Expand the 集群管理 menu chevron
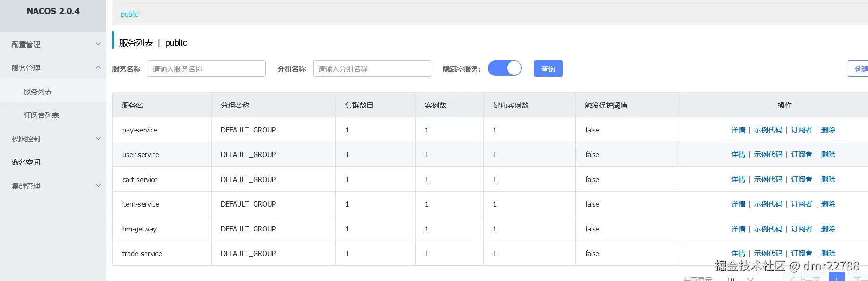The width and height of the screenshot is (868, 281). pos(98,186)
